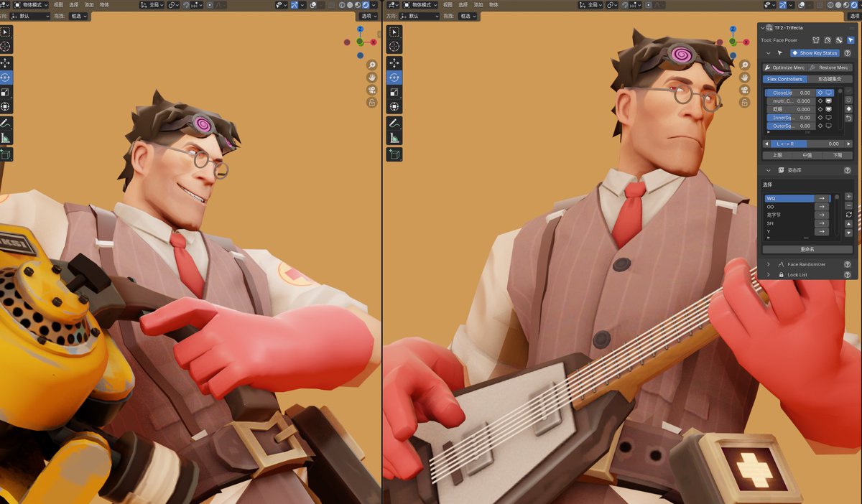Toggle the monitor icon for InnerSq row
862x504 pixels.
(828, 118)
